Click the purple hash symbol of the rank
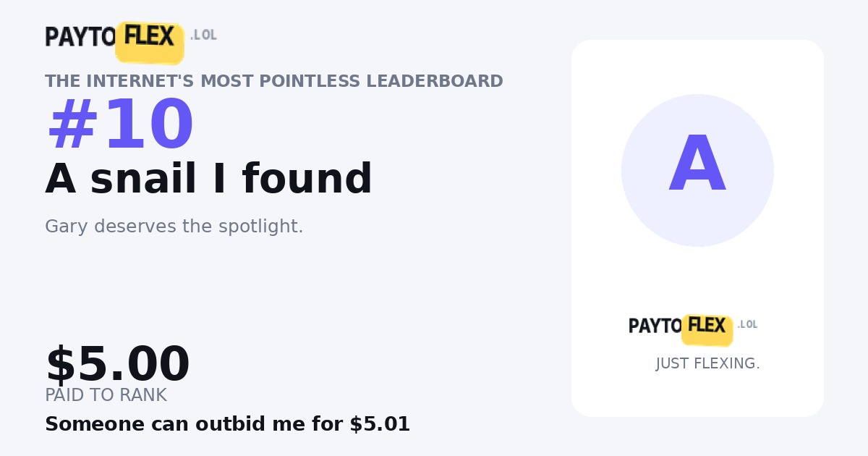868x456 pixels. point(72,125)
